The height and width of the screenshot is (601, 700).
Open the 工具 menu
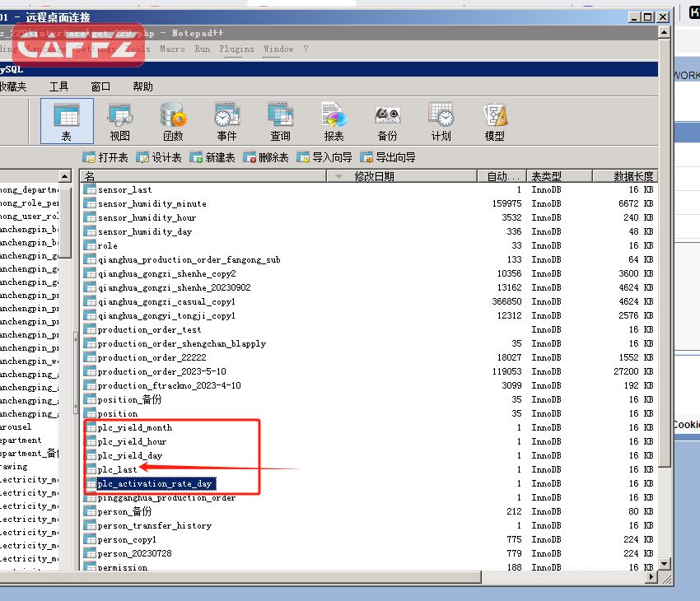tap(58, 86)
